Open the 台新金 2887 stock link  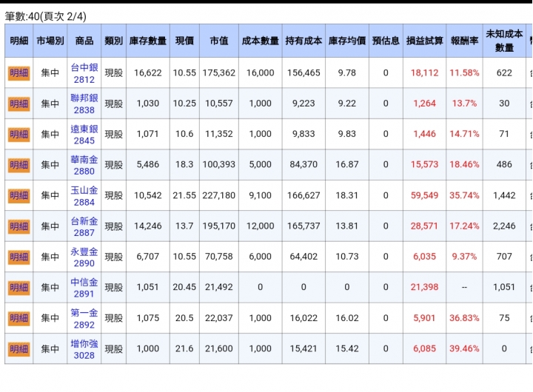point(84,226)
